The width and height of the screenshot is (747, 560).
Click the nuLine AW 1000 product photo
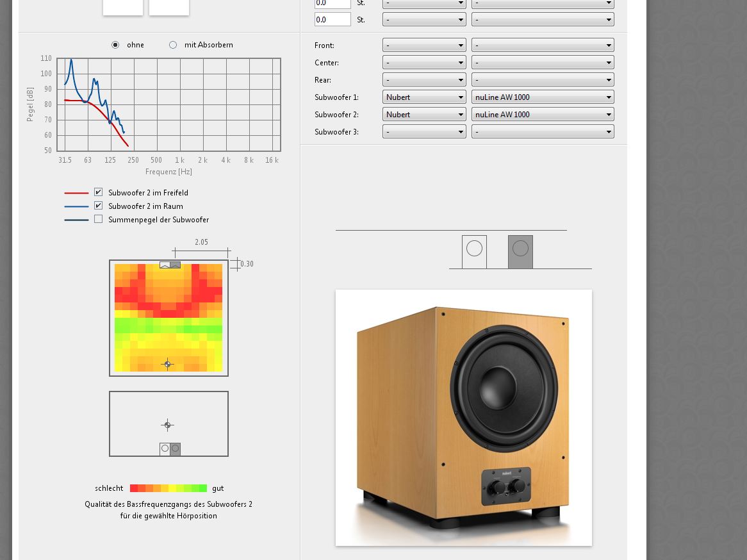click(x=463, y=417)
